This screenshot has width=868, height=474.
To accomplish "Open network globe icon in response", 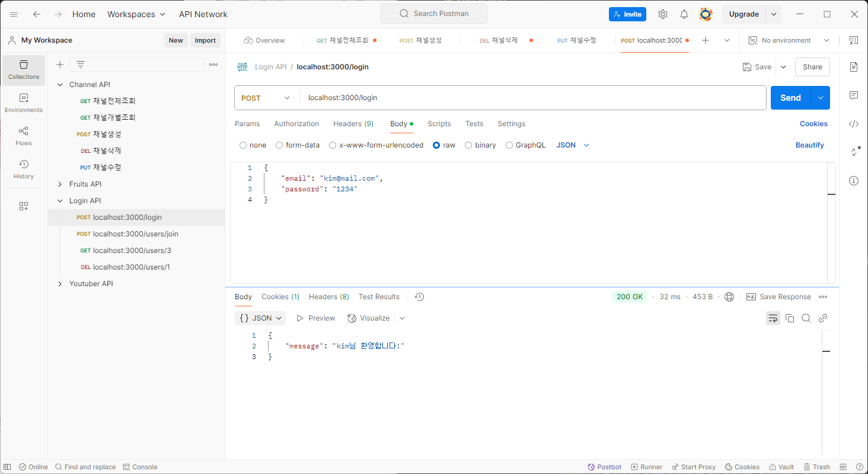I will [729, 297].
